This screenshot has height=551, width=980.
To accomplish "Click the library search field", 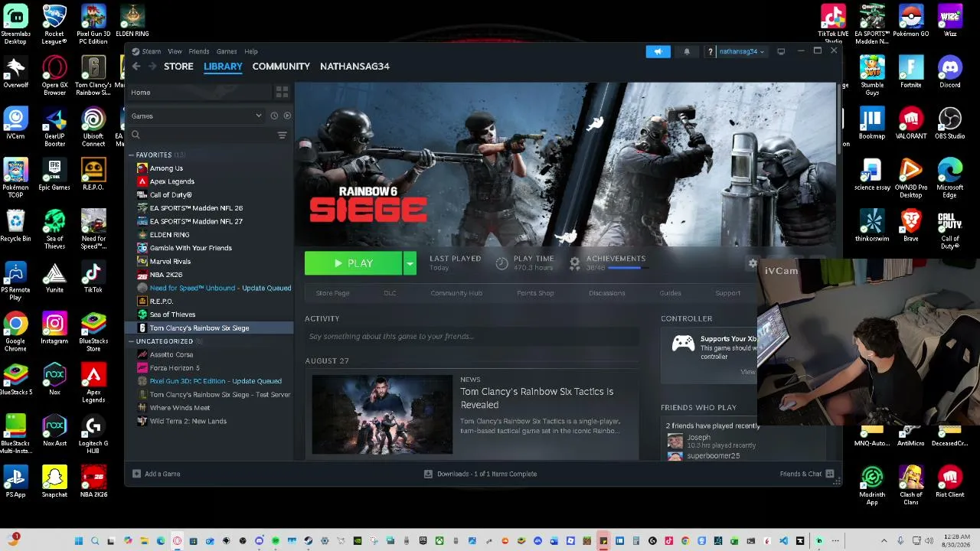I will click(x=201, y=135).
